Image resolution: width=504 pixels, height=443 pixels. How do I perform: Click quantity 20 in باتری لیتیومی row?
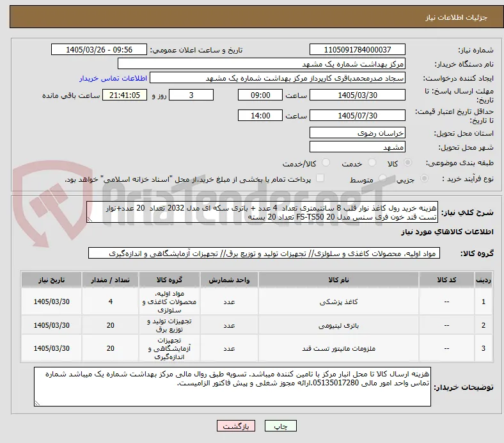tap(110, 325)
